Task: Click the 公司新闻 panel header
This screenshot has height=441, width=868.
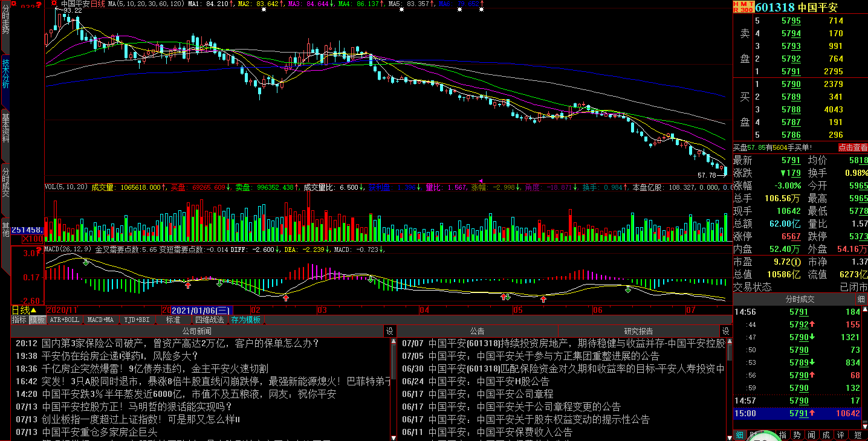Action: 197,331
